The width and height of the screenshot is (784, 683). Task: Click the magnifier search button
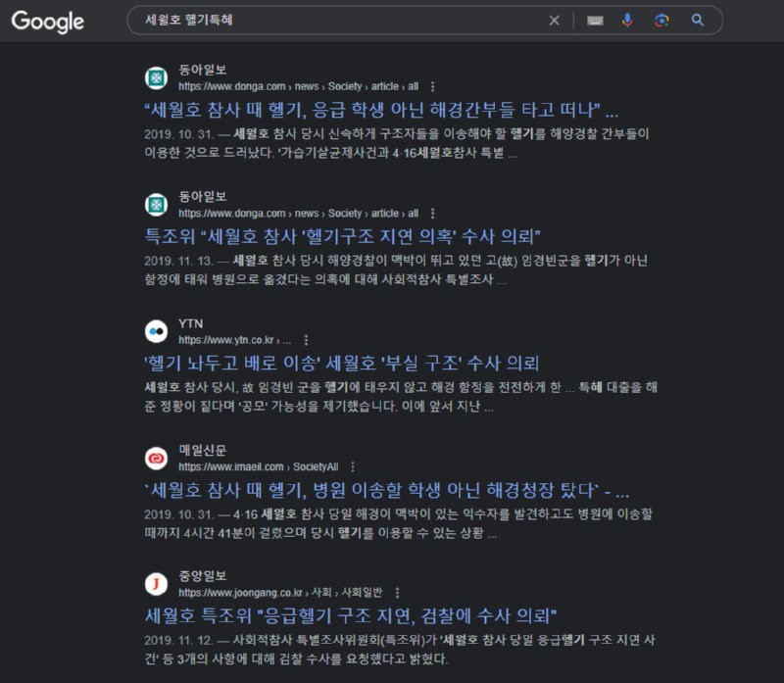point(698,20)
